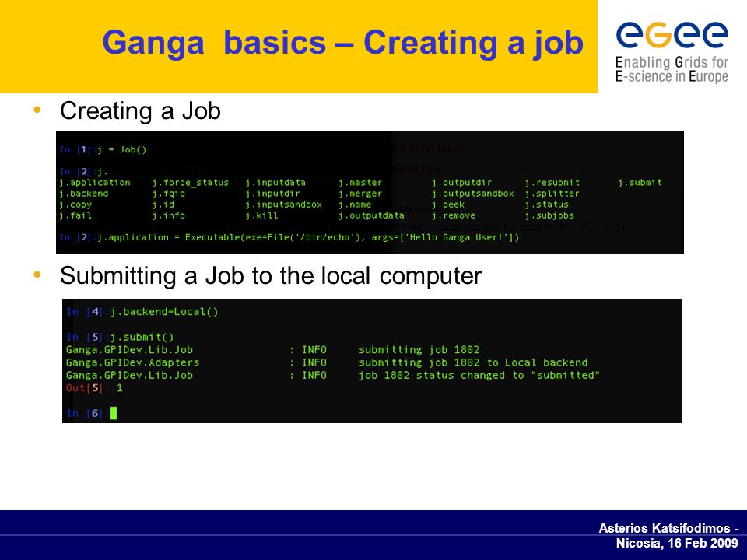Viewport: 747px width, 560px height.
Task: Click the 'j.backend=Local()' command line
Action: (164, 312)
